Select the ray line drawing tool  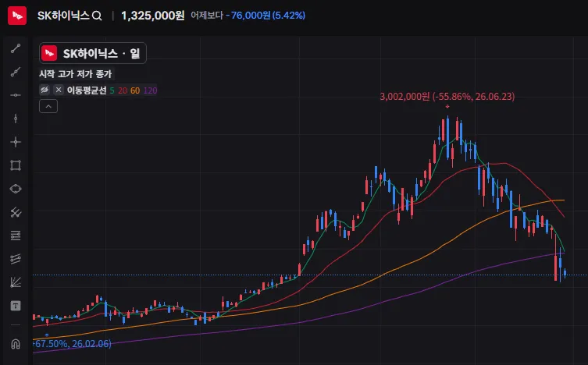[16, 72]
